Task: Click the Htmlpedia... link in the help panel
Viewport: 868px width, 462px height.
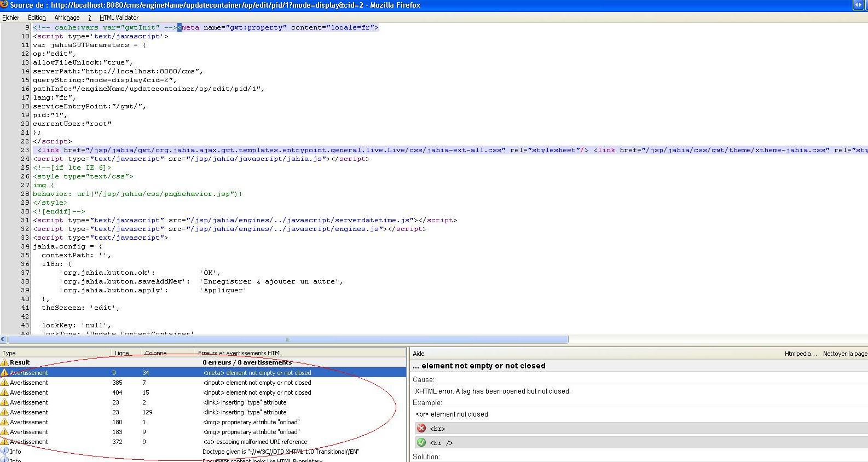Action: (801, 354)
